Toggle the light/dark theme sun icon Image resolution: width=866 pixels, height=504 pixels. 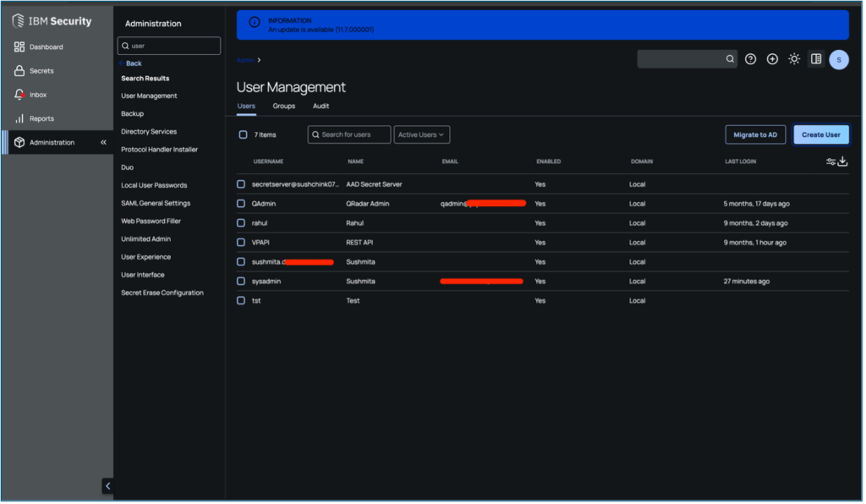pyautogui.click(x=794, y=59)
